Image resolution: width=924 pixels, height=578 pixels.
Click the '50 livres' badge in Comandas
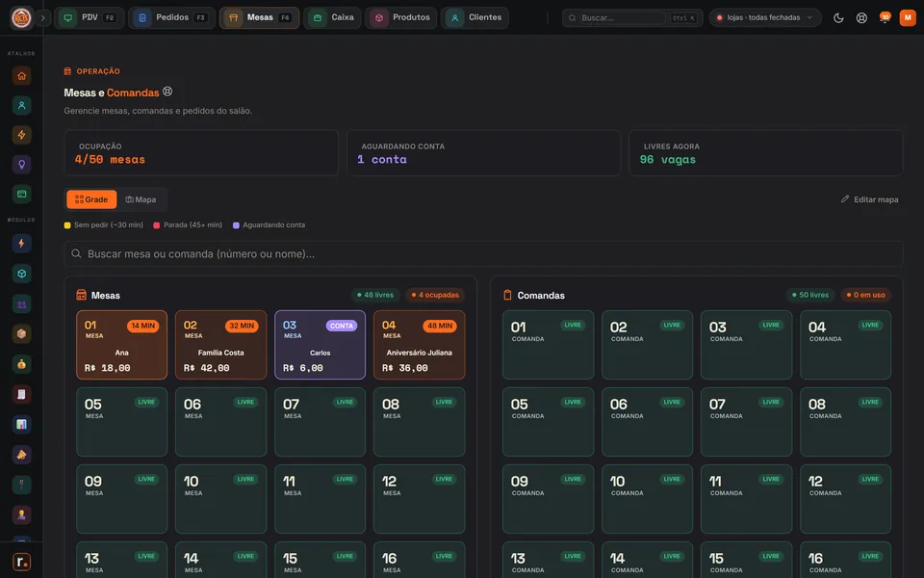click(810, 295)
